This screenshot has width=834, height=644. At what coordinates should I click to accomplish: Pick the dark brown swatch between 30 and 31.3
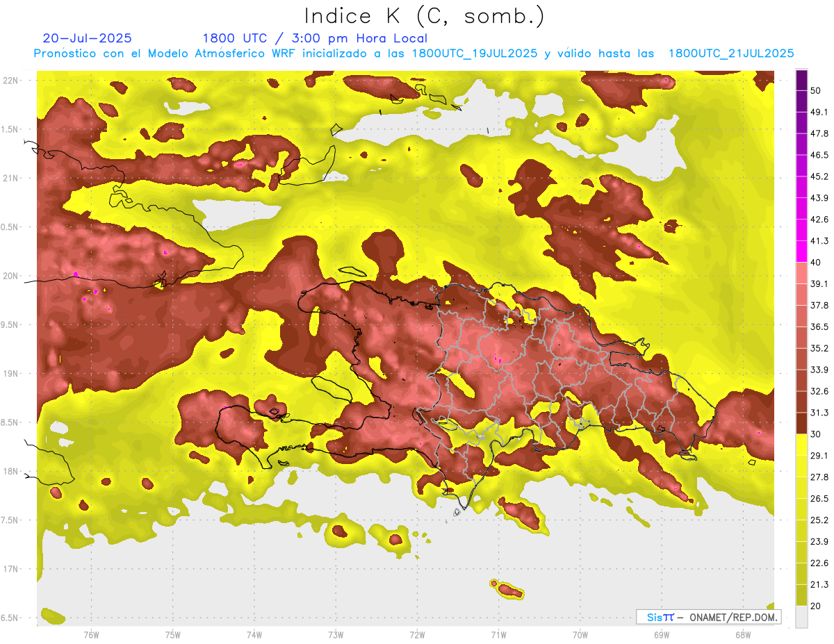coord(801,423)
